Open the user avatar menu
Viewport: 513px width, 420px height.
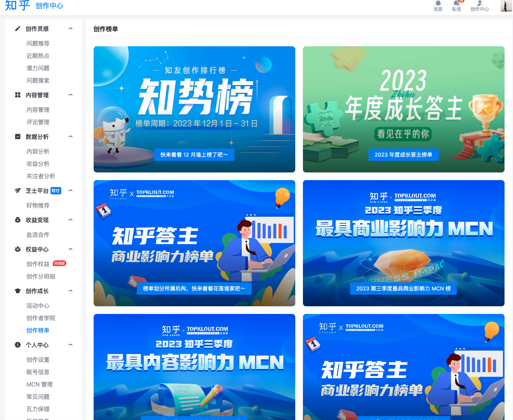click(506, 5)
